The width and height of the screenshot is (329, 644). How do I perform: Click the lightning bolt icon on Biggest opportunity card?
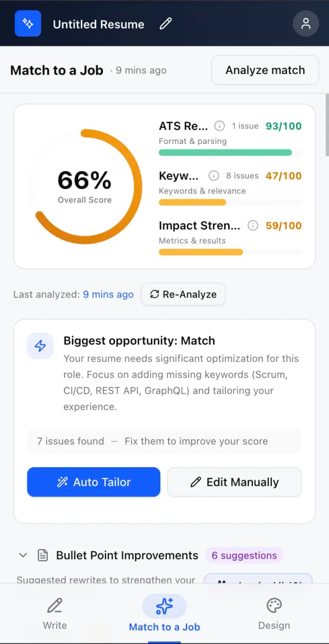coord(40,346)
